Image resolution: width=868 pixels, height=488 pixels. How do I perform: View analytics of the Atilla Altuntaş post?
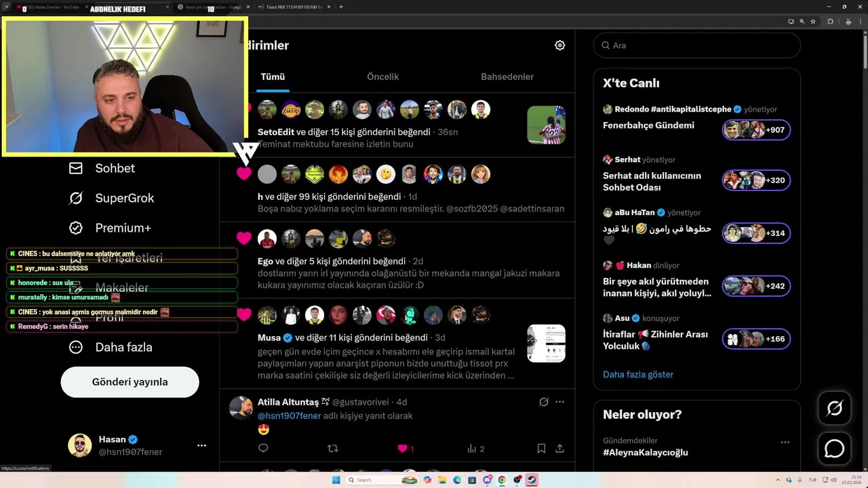click(x=475, y=448)
